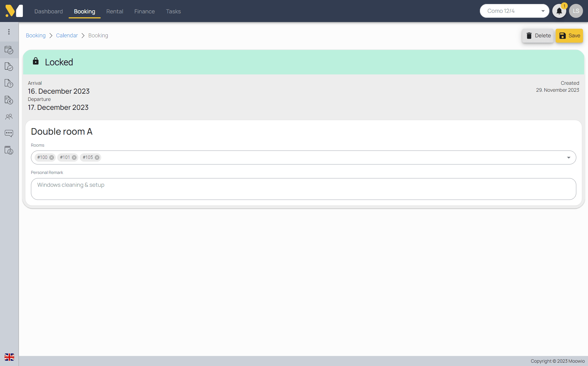Remove room #100 chip
The height and width of the screenshot is (366, 588).
[x=52, y=157]
